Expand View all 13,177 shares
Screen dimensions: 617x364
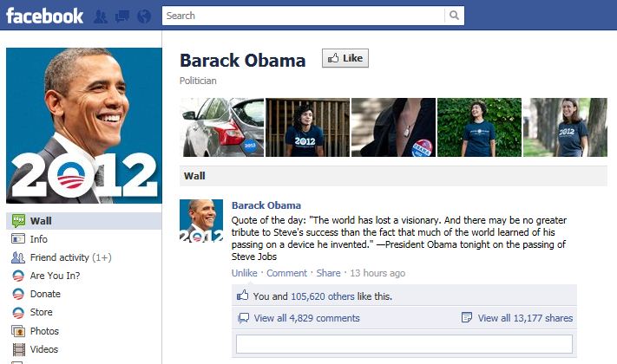pos(525,318)
